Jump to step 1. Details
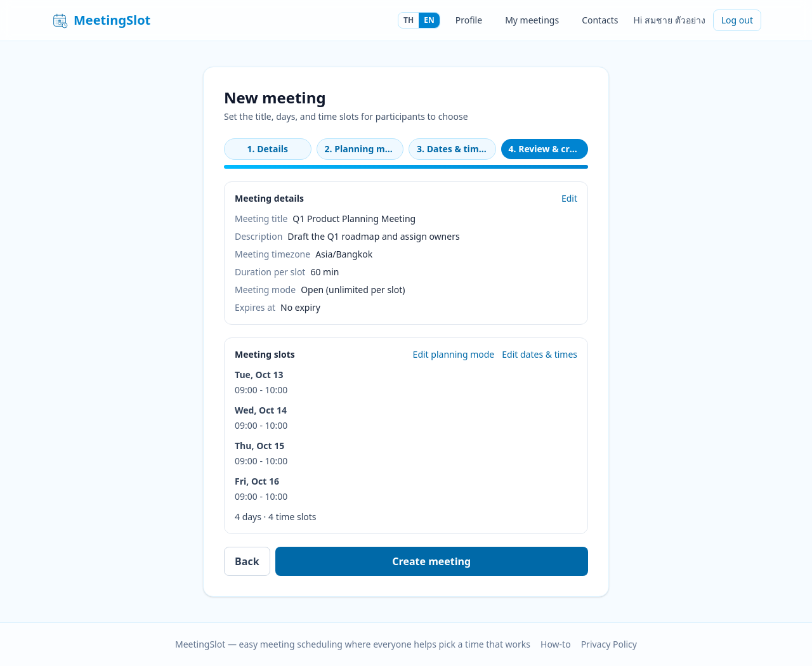This screenshot has width=812, height=666. [x=268, y=149]
